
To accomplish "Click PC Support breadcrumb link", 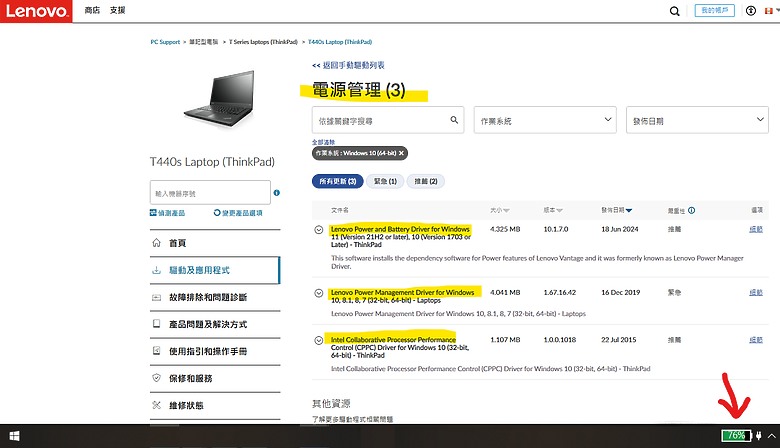I will tap(165, 42).
